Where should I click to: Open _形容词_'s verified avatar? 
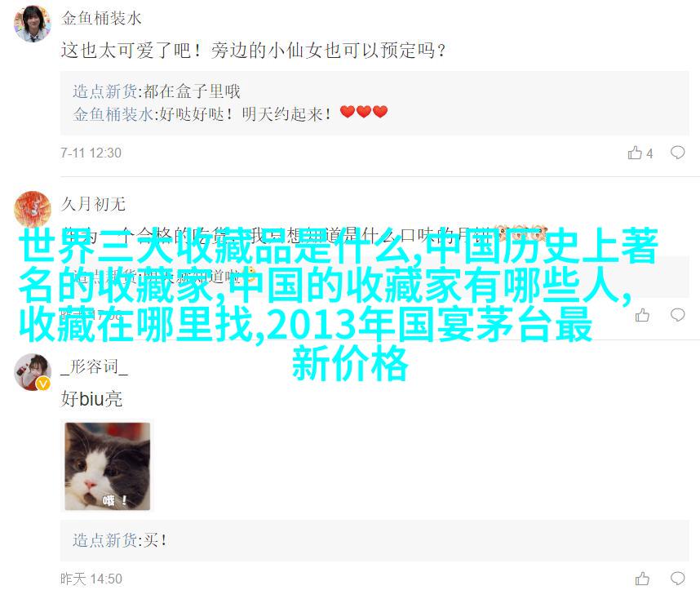point(32,372)
